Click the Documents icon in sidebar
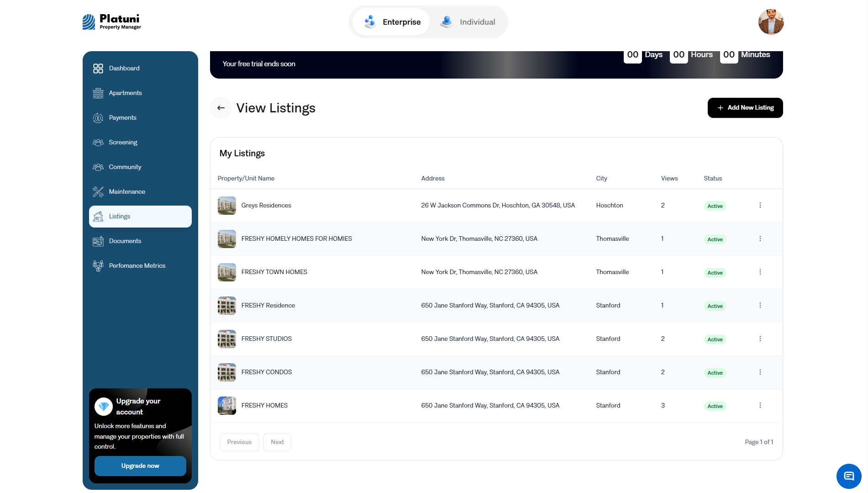 point(98,241)
